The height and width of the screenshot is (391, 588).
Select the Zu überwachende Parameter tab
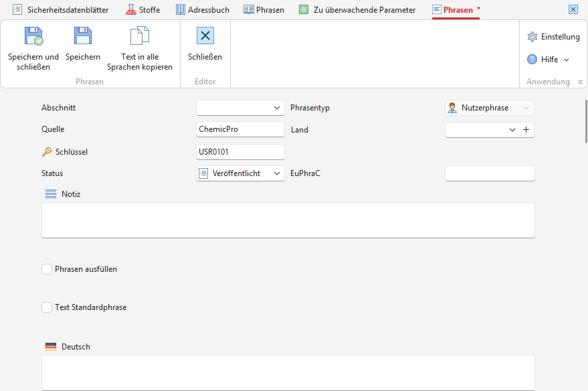(x=357, y=10)
